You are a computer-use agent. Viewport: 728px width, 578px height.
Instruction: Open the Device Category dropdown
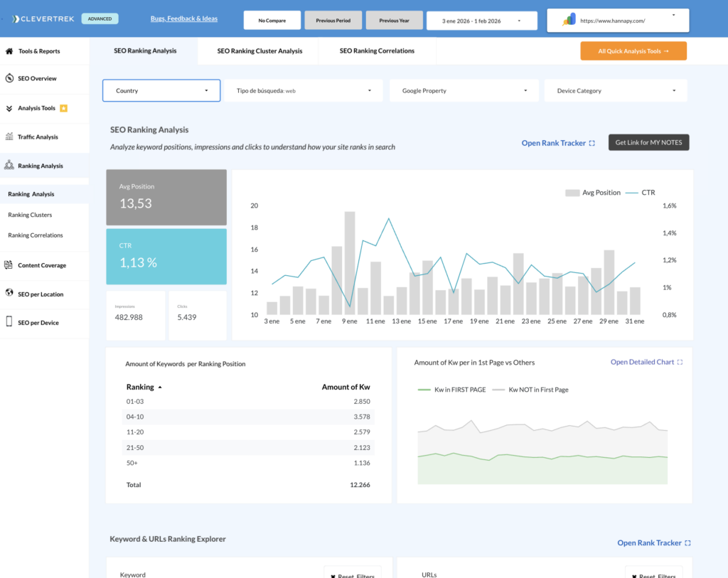coord(616,91)
